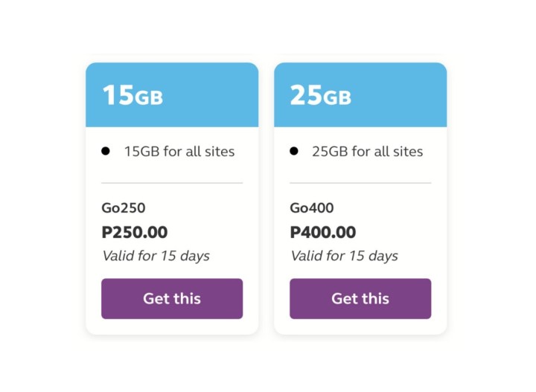Click the bullet before 25GB for all sites
The height and width of the screenshot is (392, 536).
[x=294, y=151]
